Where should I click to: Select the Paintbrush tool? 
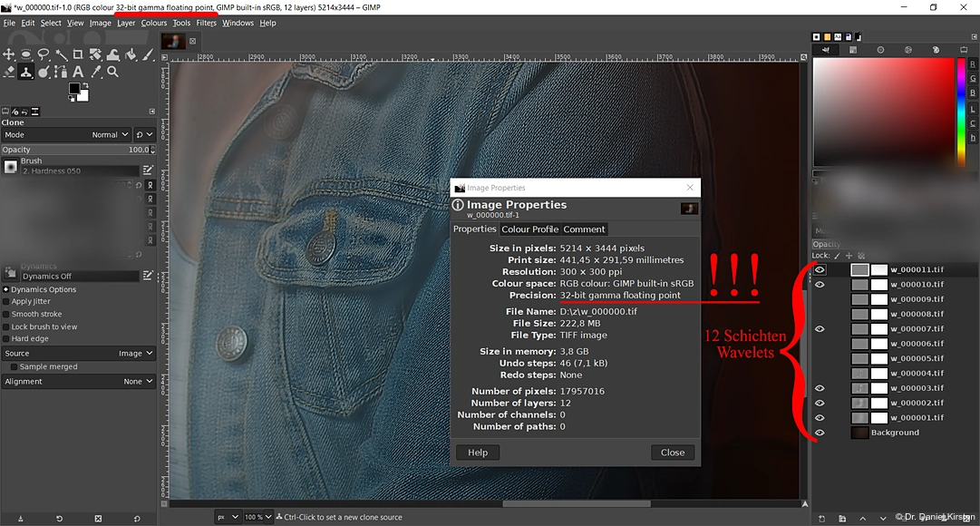[x=148, y=55]
